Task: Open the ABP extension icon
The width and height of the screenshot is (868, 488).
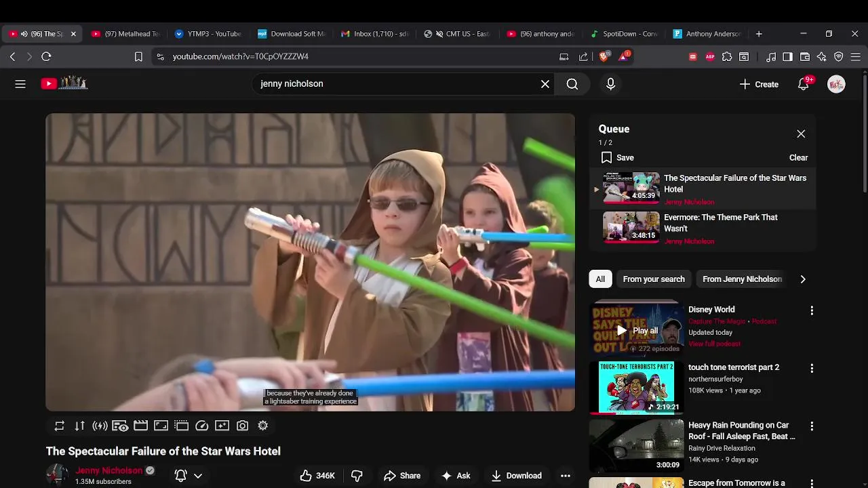Action: tap(710, 57)
